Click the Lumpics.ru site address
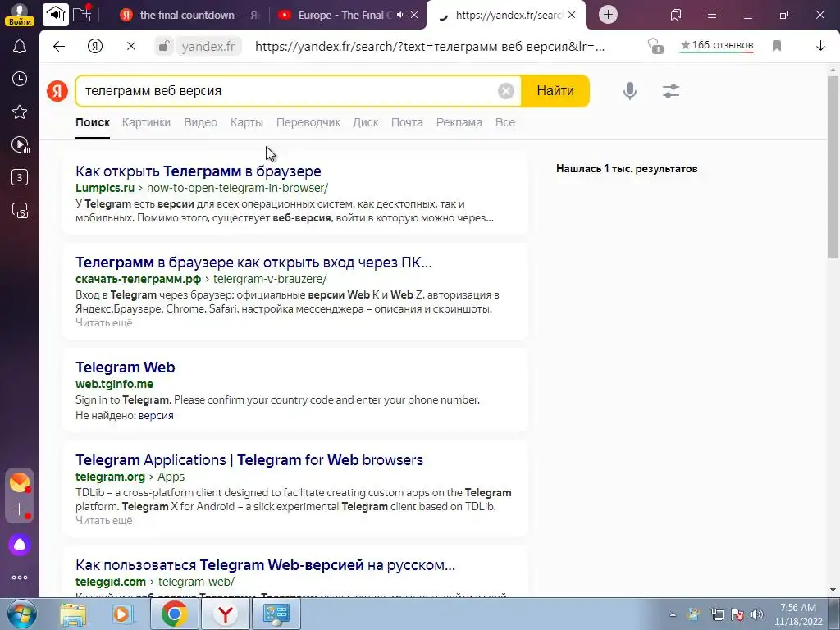The image size is (840, 630). coord(105,188)
